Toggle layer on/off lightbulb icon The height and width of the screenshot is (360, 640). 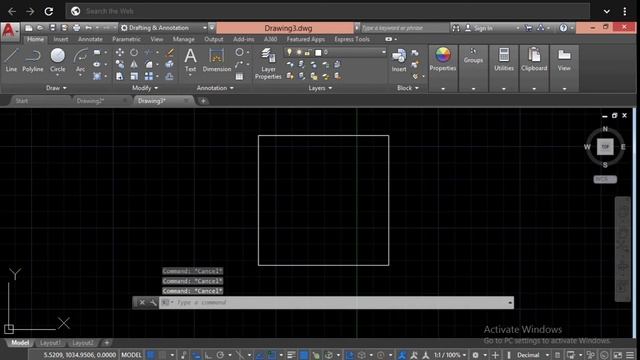point(289,52)
